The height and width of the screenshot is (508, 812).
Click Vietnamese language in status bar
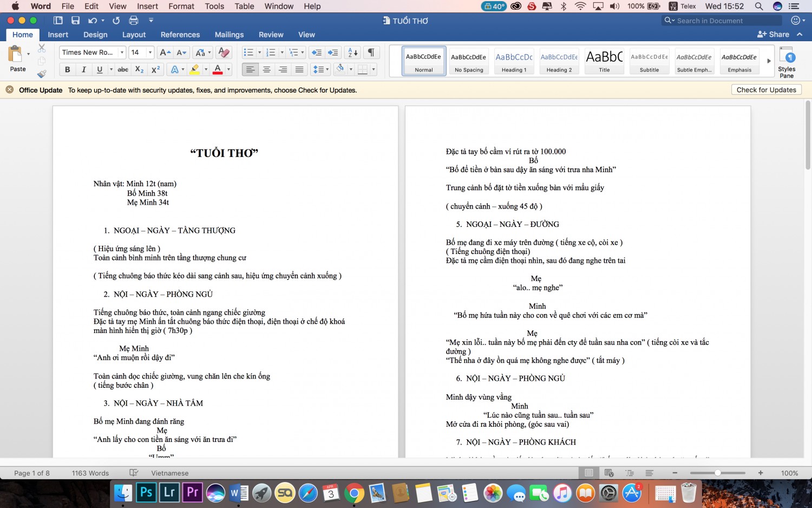[170, 473]
